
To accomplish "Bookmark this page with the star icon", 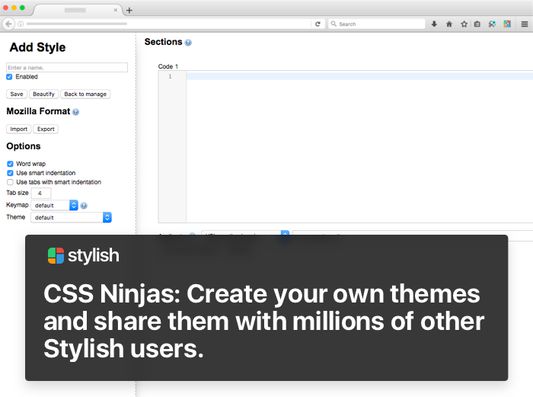I will (x=464, y=24).
